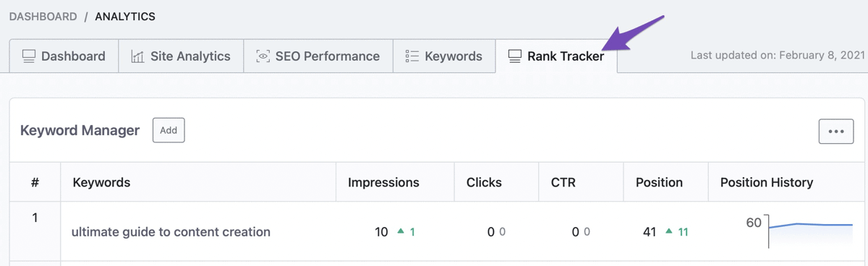Open keyword 'ultimate guide to content creation'
Viewport: 868px width, 266px height.
tap(171, 232)
